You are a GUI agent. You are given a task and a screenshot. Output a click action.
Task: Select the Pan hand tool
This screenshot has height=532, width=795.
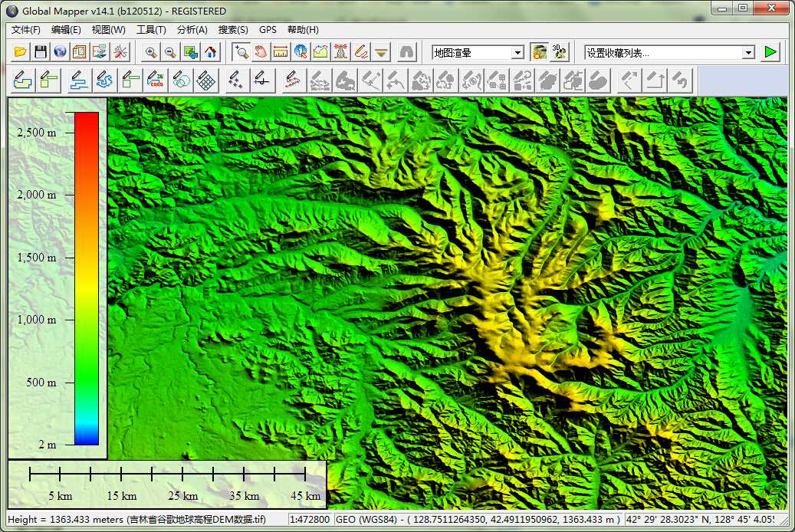click(x=261, y=51)
